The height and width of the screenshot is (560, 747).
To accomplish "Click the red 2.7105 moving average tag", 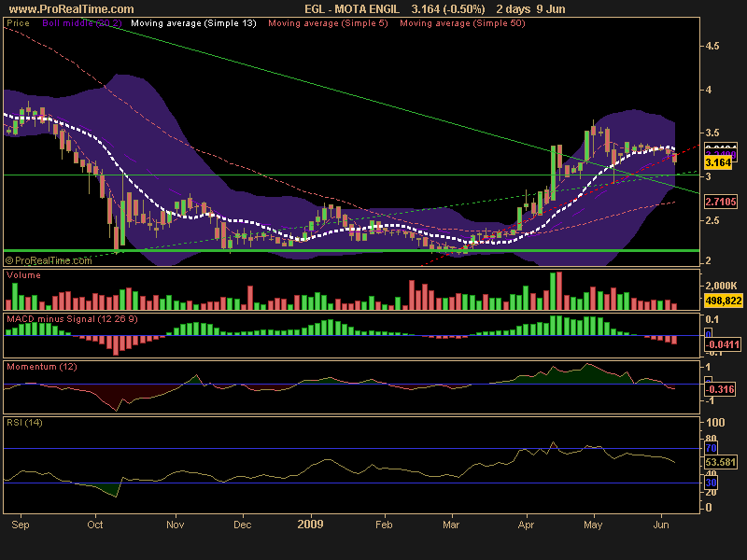I will click(x=719, y=202).
